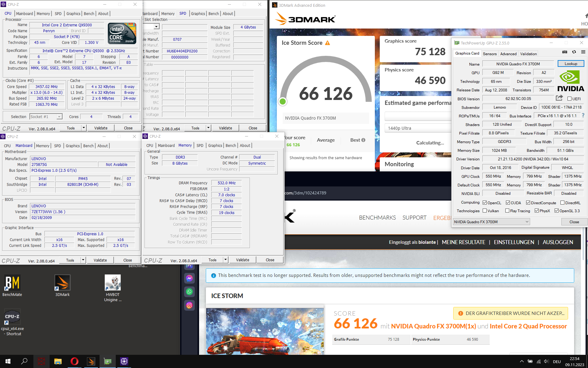Switch to Bench tab in CPU-Z CPU window
588x368 pixels.
89,13
